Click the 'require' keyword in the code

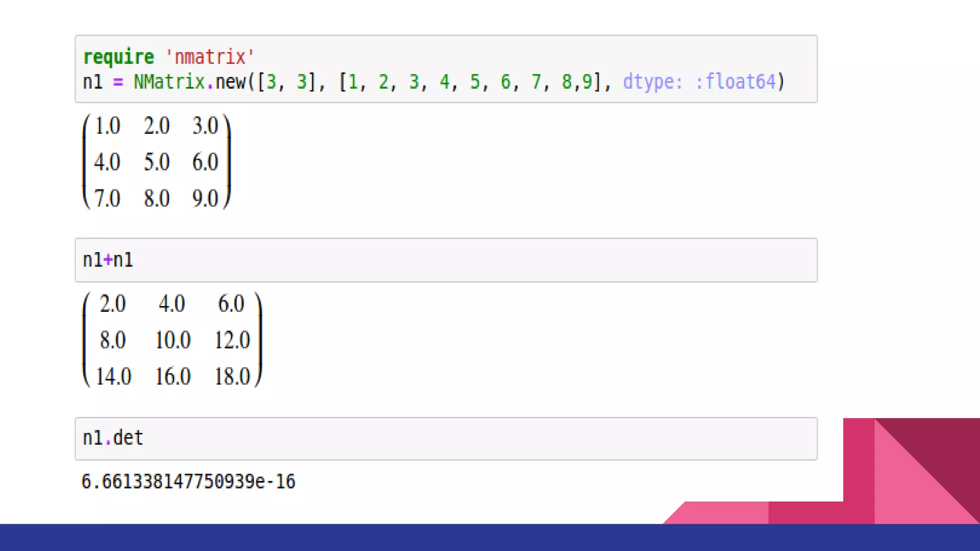click(x=119, y=57)
